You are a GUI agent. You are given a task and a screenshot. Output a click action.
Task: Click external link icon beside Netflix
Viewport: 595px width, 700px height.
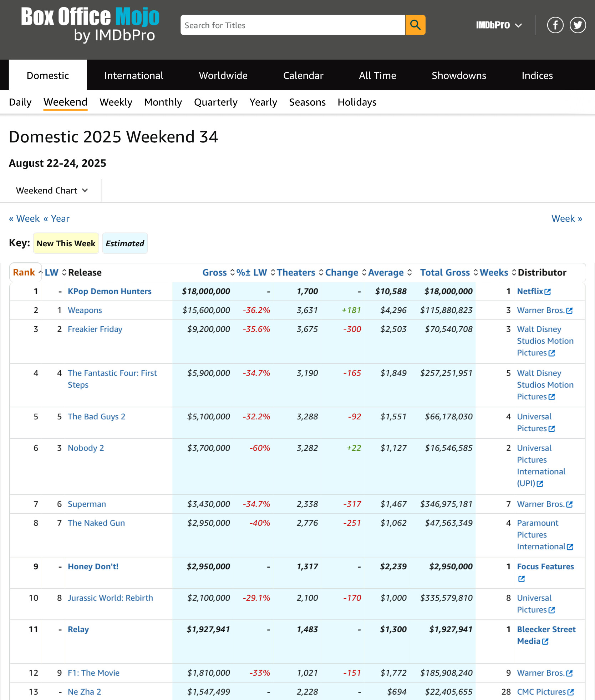tap(548, 292)
